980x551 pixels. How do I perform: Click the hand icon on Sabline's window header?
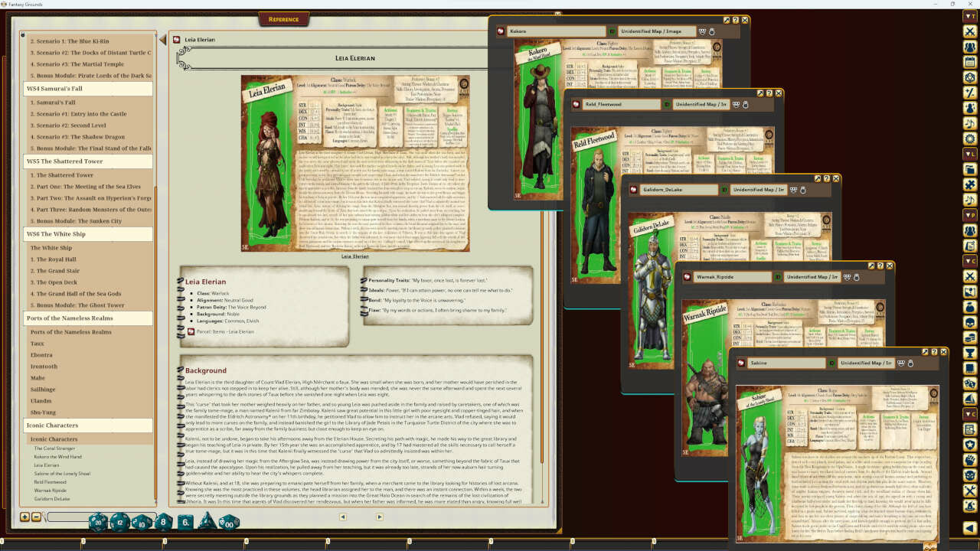pyautogui.click(x=910, y=364)
